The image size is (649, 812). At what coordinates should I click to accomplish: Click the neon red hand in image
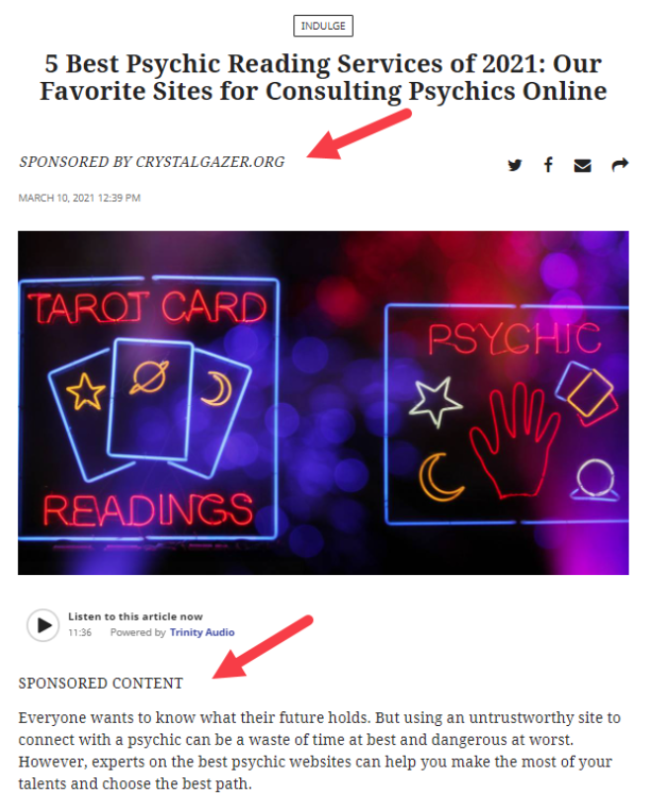(x=516, y=441)
